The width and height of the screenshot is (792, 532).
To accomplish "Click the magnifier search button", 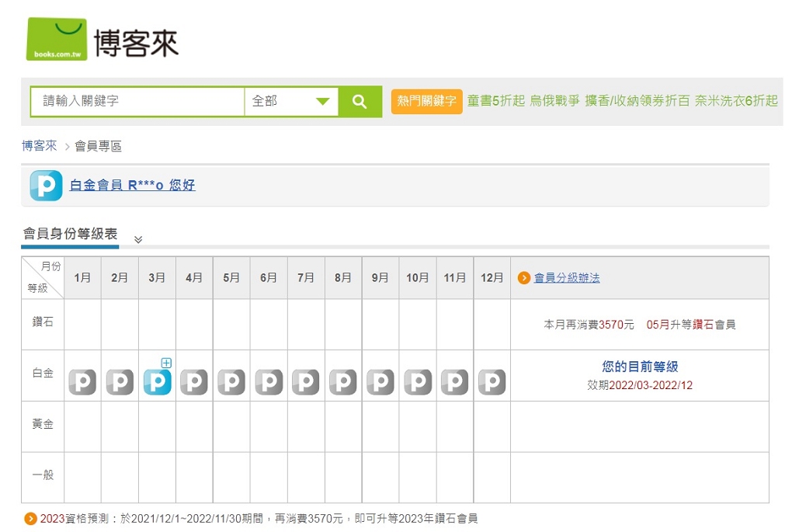I will click(x=360, y=102).
